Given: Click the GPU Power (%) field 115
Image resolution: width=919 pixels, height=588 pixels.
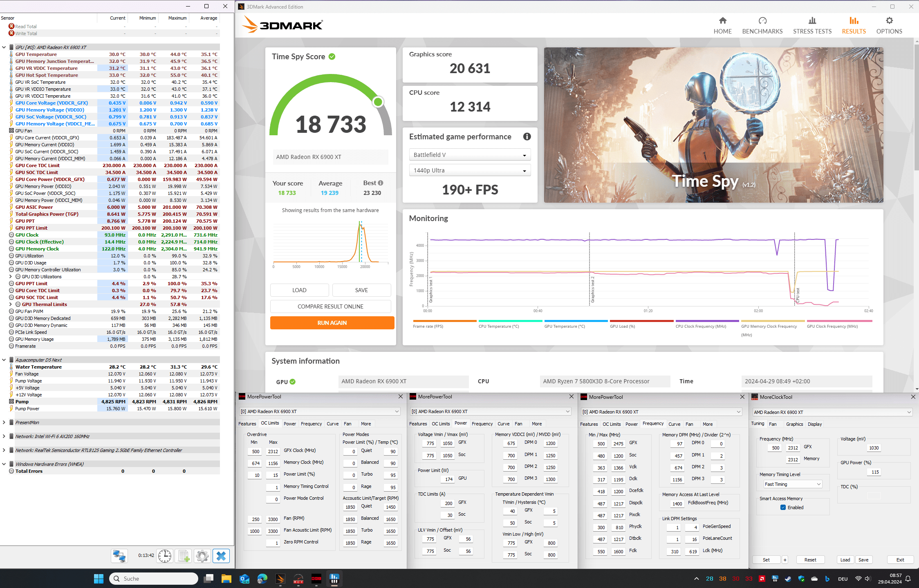Looking at the screenshot, I should [874, 472].
